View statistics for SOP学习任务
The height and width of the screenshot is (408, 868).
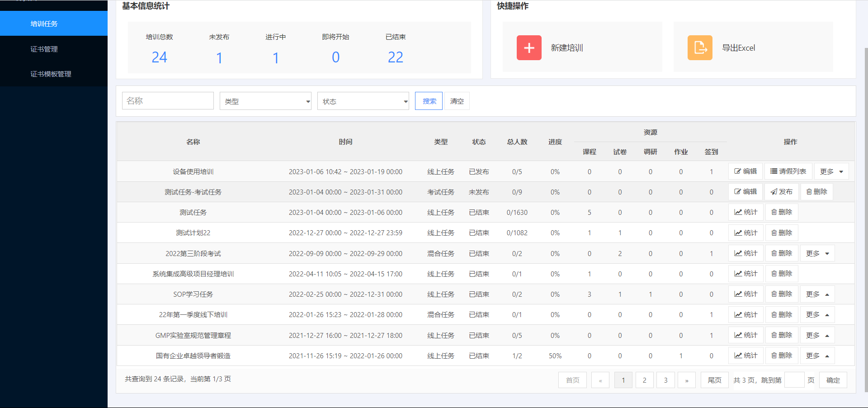point(746,294)
